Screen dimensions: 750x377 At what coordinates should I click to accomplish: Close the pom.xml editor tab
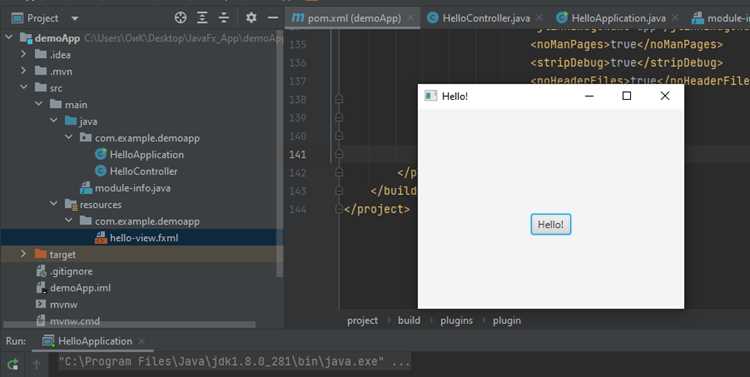click(x=410, y=18)
